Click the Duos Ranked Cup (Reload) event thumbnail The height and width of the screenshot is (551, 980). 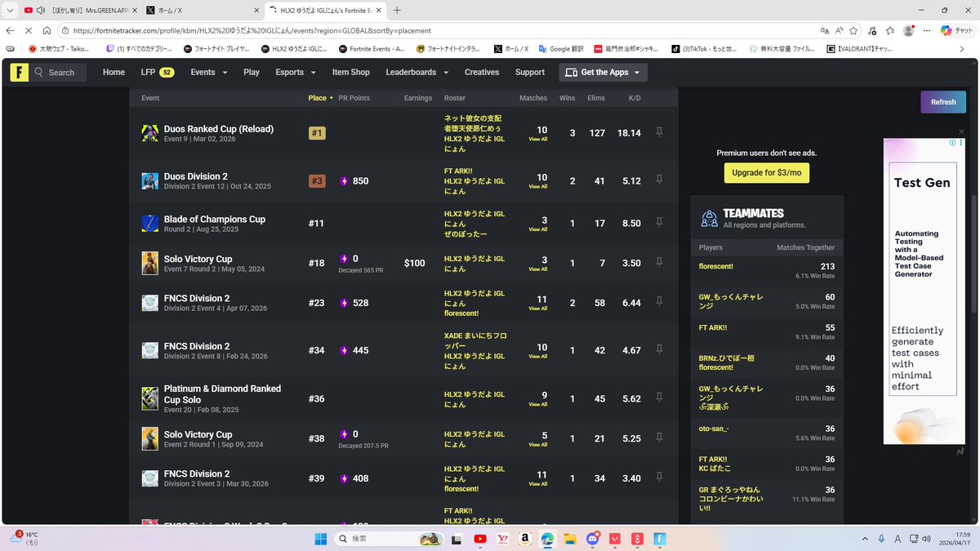click(150, 133)
